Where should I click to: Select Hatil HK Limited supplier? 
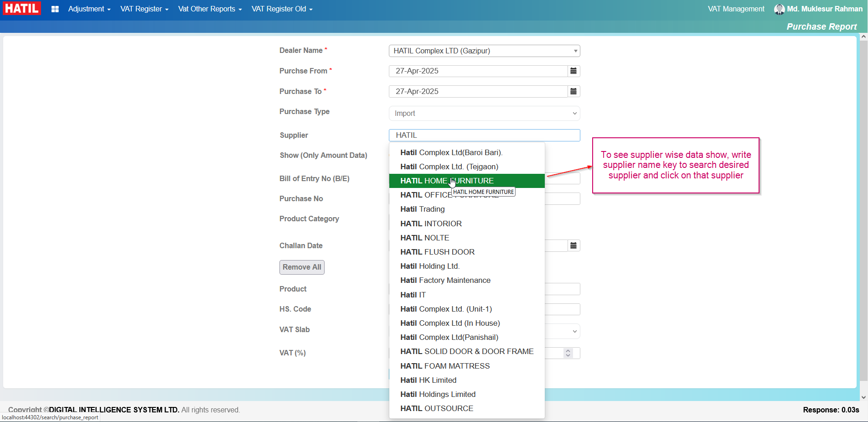(x=467, y=380)
